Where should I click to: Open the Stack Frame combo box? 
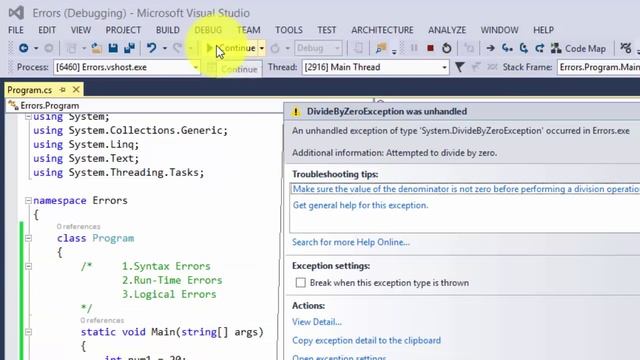coord(599,67)
